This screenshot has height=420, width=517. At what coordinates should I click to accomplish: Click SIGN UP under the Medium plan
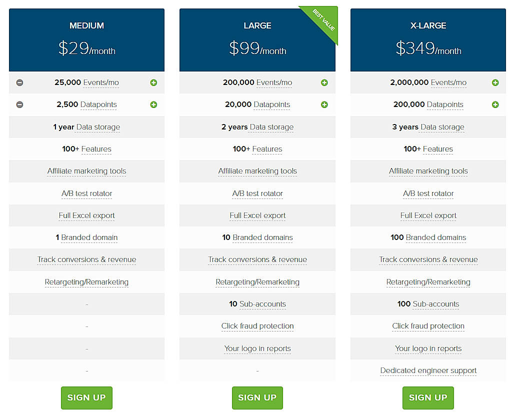[86, 397]
